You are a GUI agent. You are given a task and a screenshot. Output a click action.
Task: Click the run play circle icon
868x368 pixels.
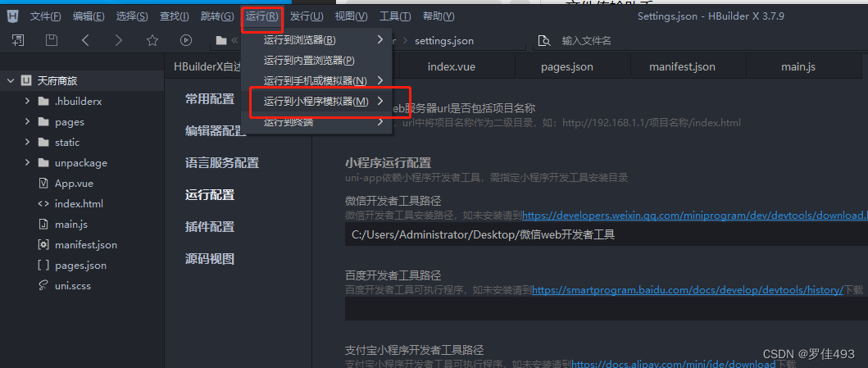point(186,40)
